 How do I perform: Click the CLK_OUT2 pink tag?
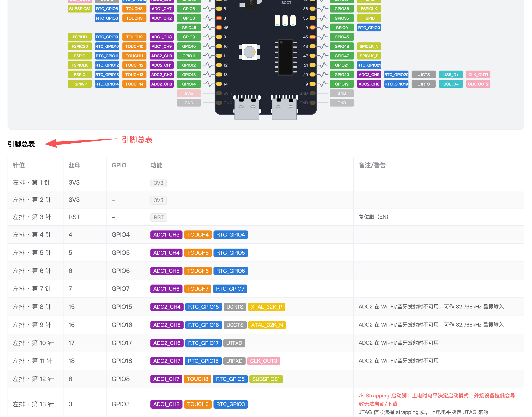pyautogui.click(x=478, y=84)
